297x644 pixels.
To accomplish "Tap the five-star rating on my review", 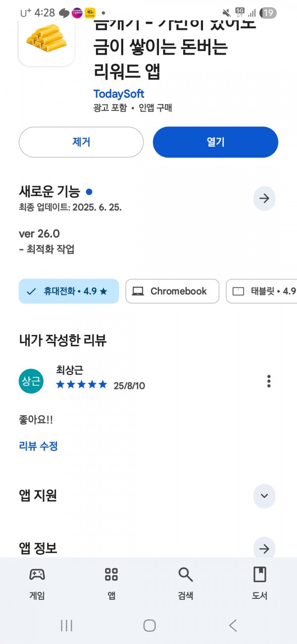I will (82, 384).
